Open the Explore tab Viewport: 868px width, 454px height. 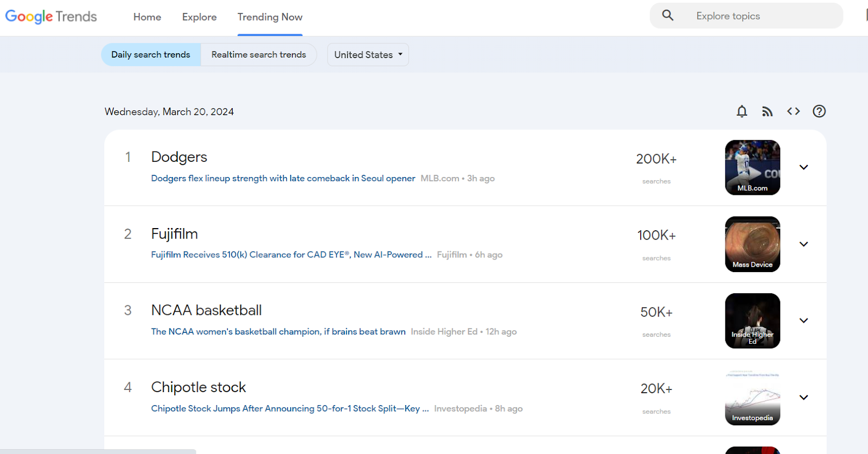[x=199, y=17]
